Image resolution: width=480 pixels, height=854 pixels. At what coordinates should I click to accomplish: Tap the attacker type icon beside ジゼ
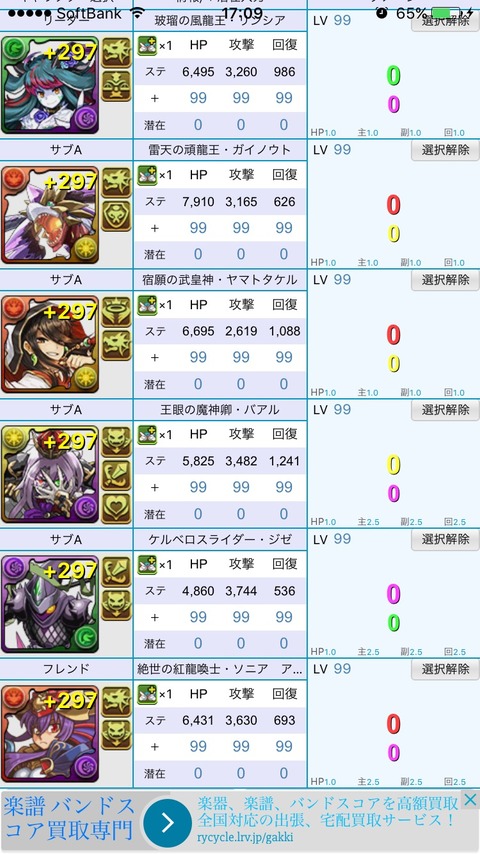pos(116,572)
